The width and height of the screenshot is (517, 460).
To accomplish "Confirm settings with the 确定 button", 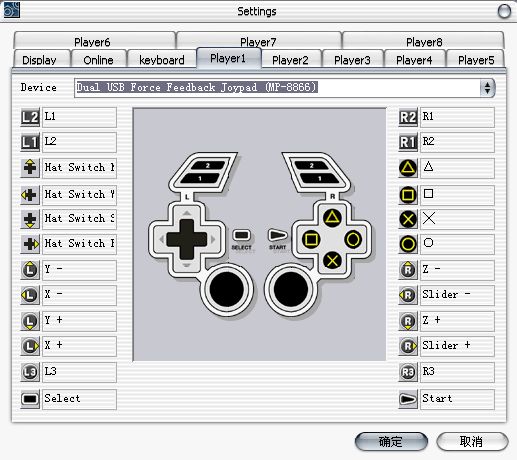I will pyautogui.click(x=391, y=441).
